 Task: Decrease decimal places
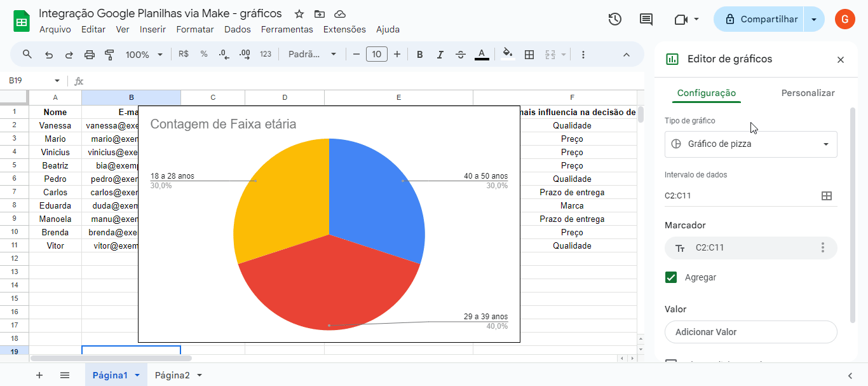(223, 54)
